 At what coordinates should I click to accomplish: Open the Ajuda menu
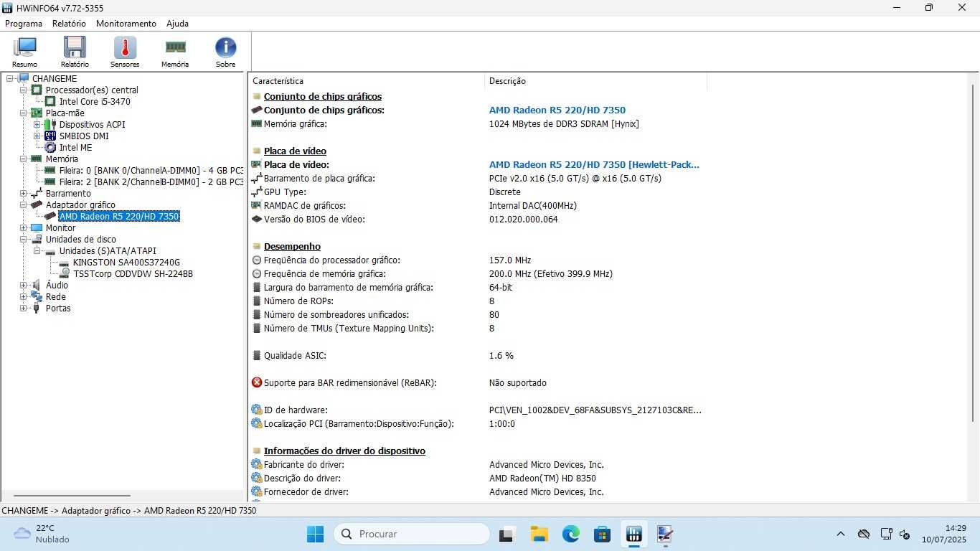[177, 24]
